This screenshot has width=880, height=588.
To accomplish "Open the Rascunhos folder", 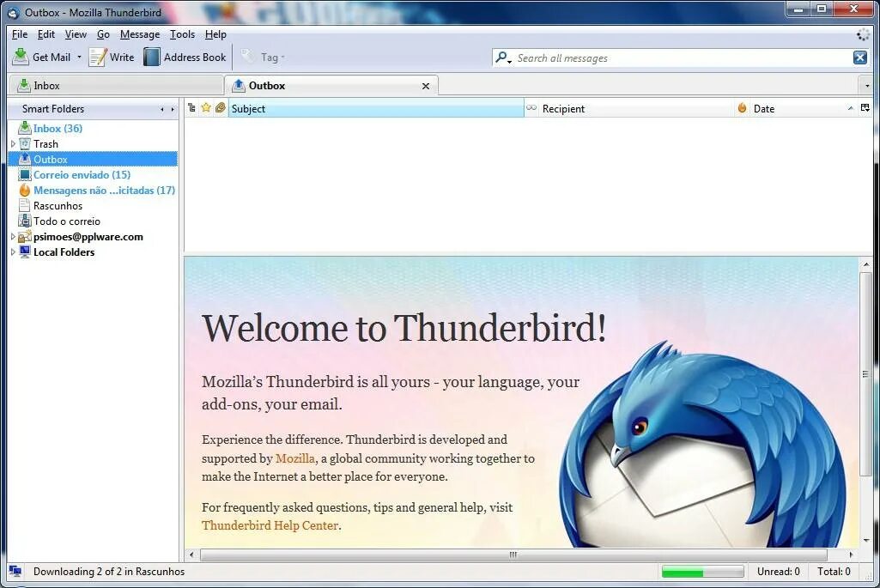I will point(58,206).
